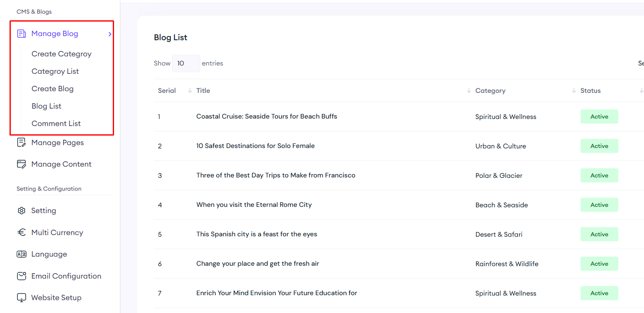Screen dimensions: 644x313
Task: Click the Setting gear icon
Action: pos(21,211)
